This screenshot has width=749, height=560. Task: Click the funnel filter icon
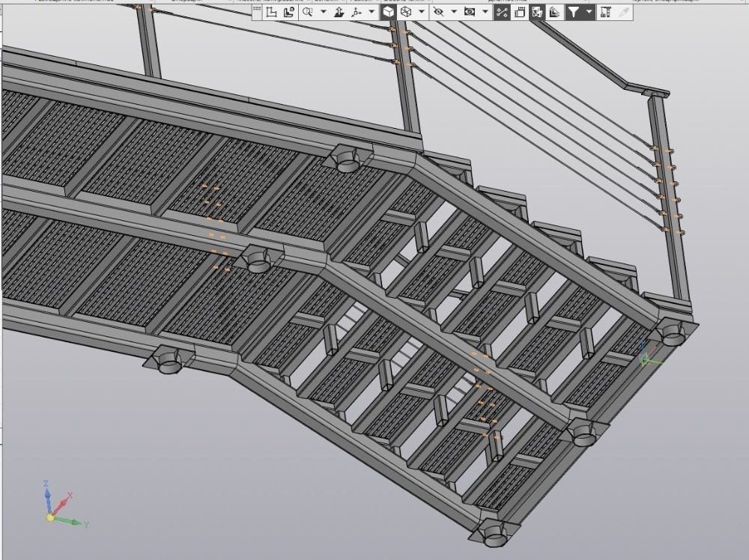(574, 13)
